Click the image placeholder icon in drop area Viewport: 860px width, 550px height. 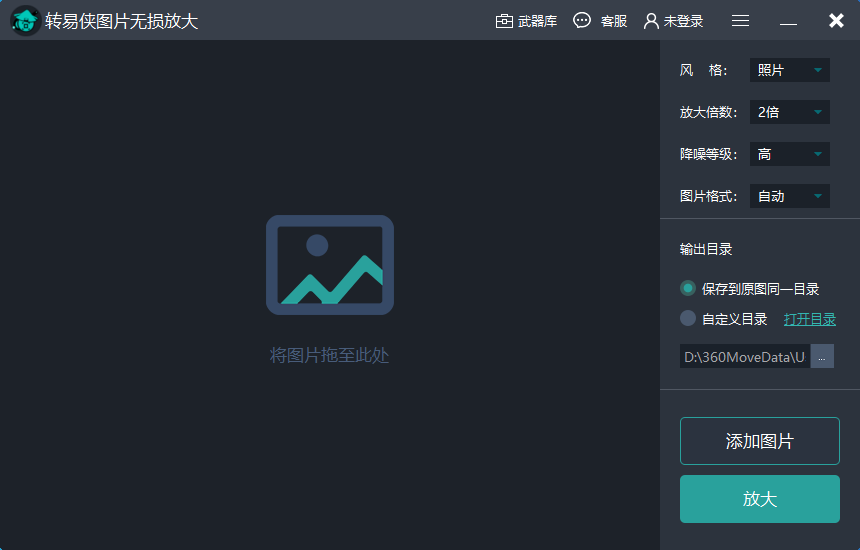click(330, 265)
